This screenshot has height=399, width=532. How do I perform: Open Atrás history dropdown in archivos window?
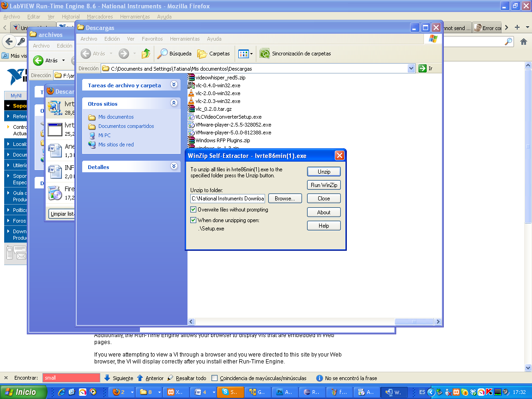[63, 60]
